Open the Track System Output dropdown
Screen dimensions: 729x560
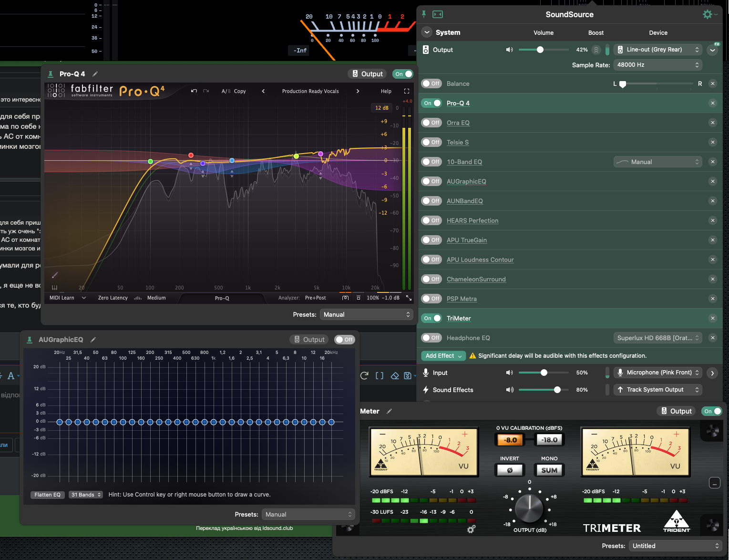click(657, 390)
